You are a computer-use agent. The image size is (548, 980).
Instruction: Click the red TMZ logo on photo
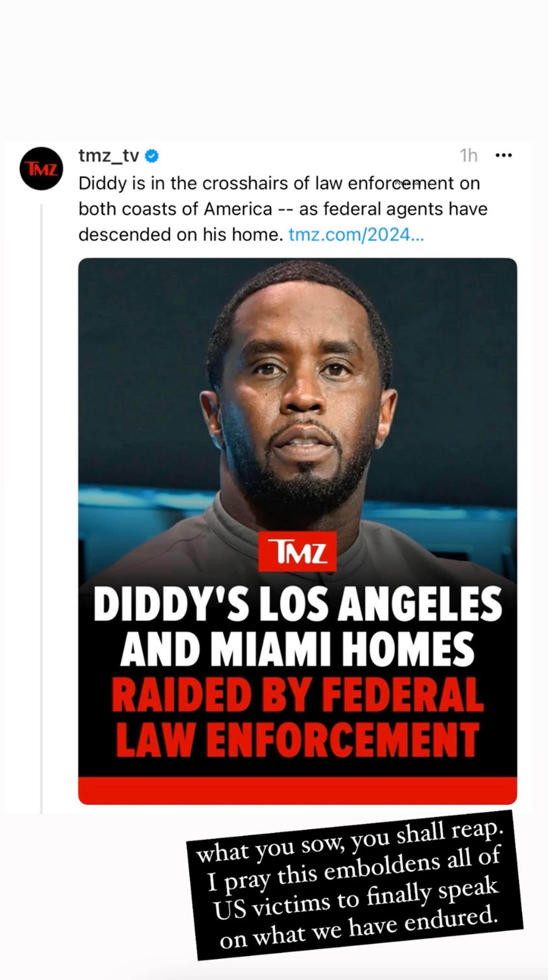[297, 551]
